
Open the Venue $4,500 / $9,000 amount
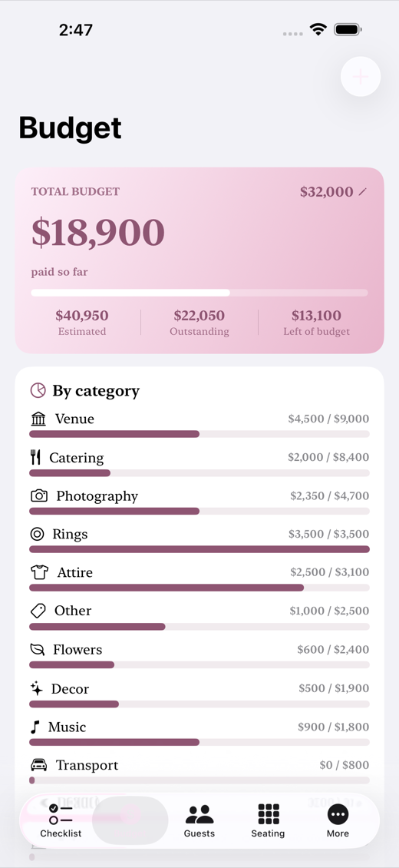[328, 419]
